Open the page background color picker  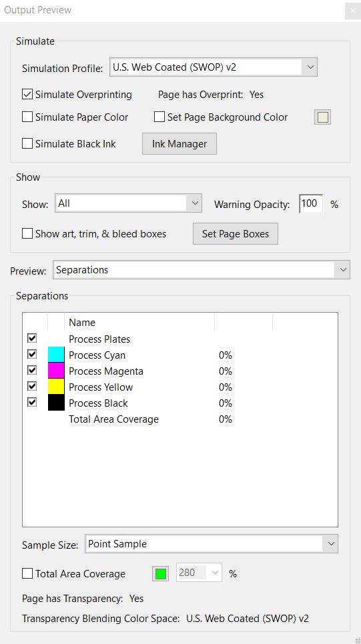click(323, 117)
